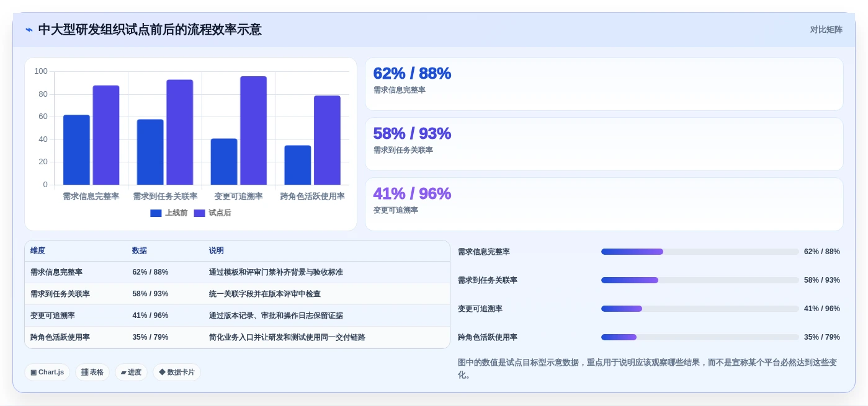Toggle the 试点后 legend swatch
Screen dimensions: 868x406
[199, 213]
